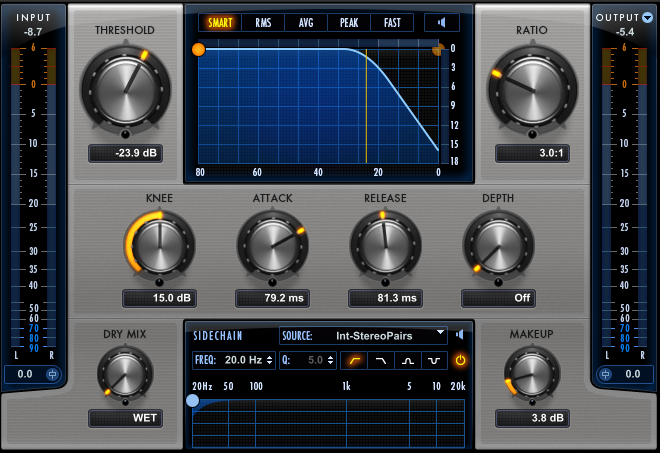660x453 pixels.
Task: Click the dimmed orange handle at graph right
Action: [x=438, y=51]
